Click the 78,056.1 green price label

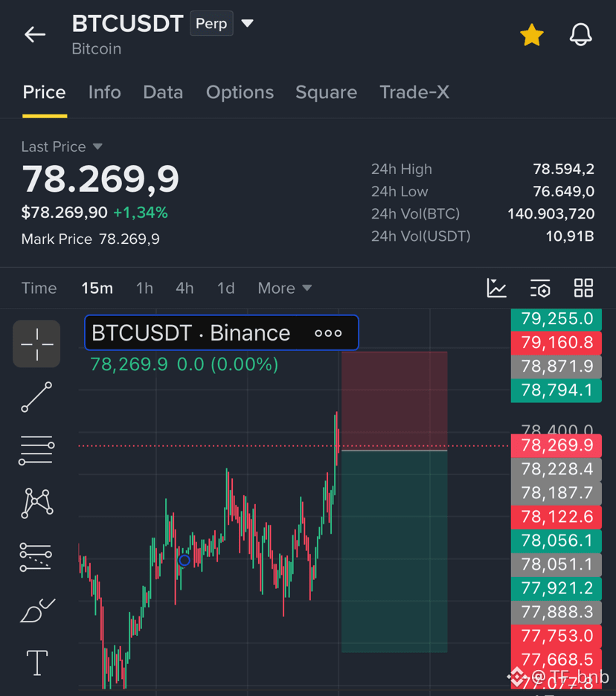pyautogui.click(x=556, y=541)
